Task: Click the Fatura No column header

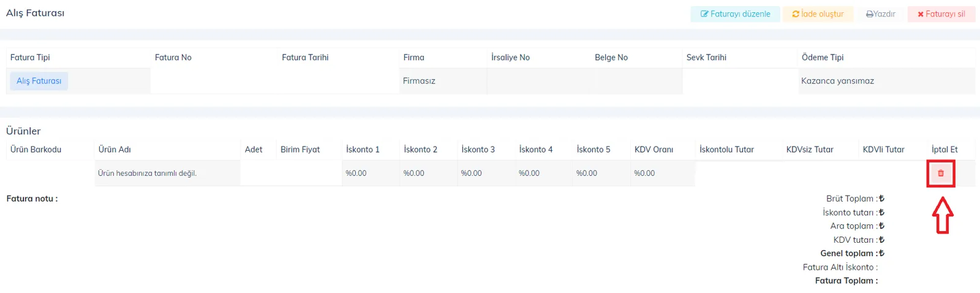Action: tap(173, 58)
